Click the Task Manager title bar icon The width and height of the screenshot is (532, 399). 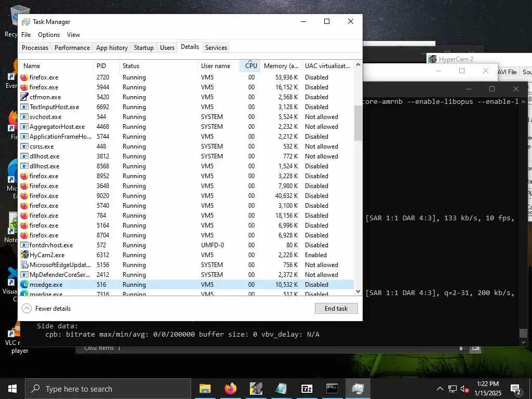(26, 22)
